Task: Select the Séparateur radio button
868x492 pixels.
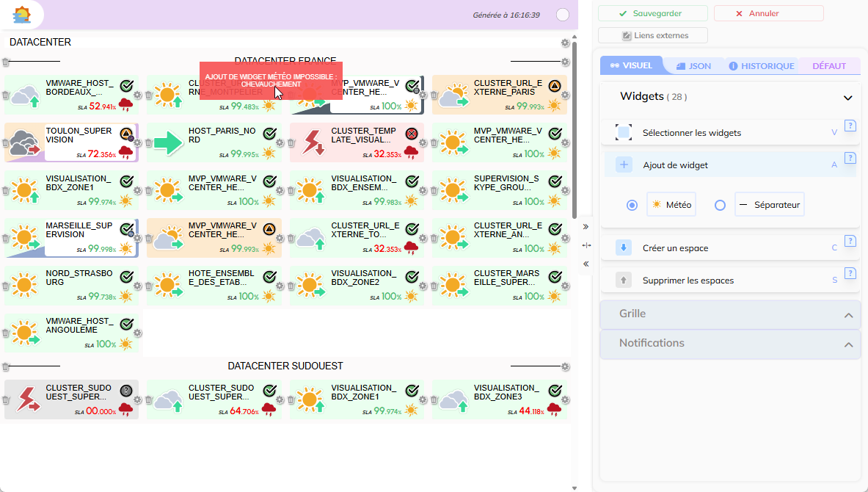Action: [720, 206]
